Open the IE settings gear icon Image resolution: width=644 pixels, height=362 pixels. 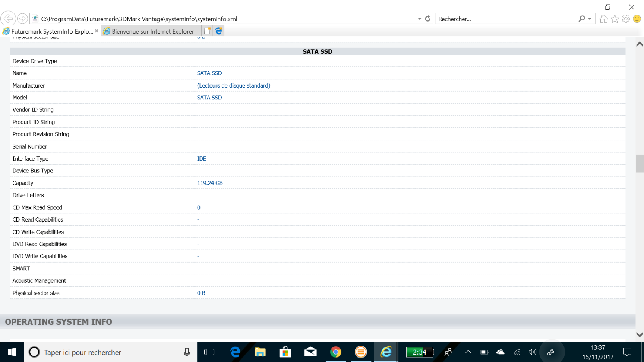(x=626, y=19)
